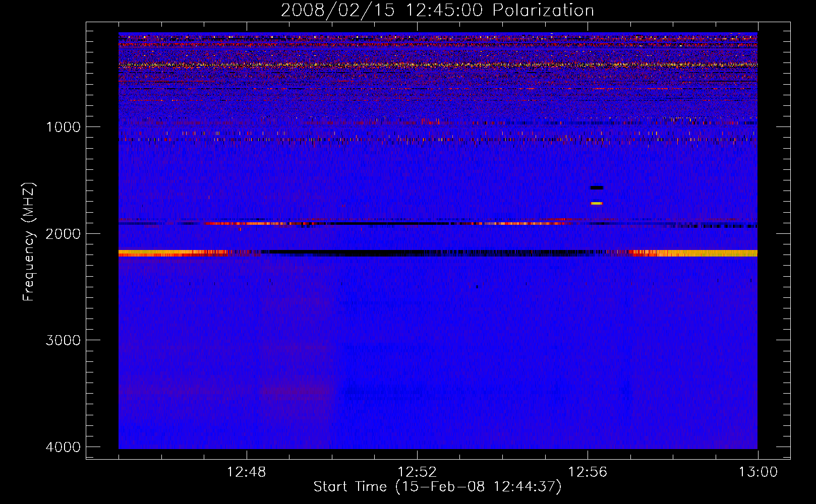Click the 12:48 time axis label
816x504 pixels.
[246, 472]
